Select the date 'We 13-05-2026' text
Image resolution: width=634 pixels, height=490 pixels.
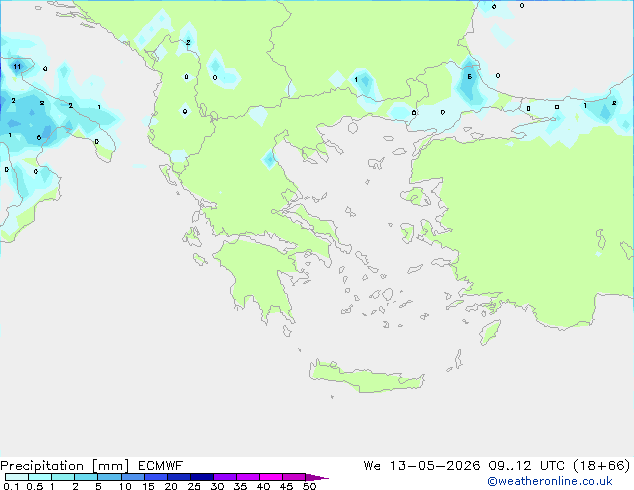[x=422, y=466]
